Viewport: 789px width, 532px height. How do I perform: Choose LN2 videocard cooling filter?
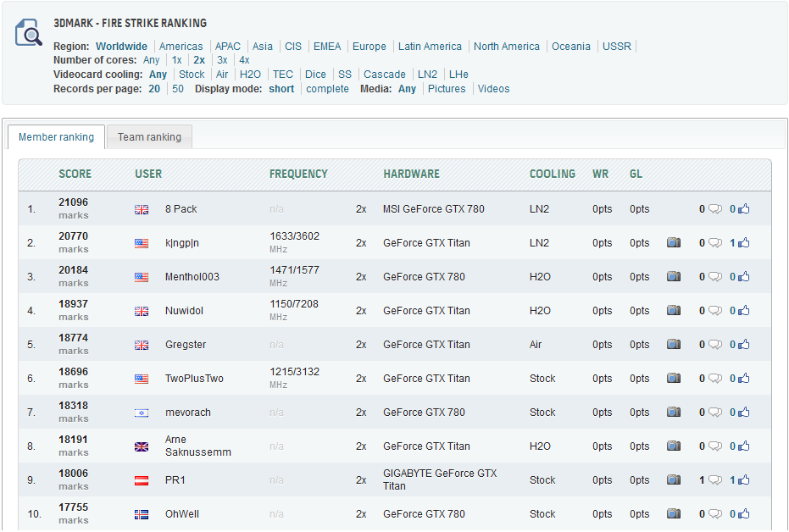click(x=427, y=75)
